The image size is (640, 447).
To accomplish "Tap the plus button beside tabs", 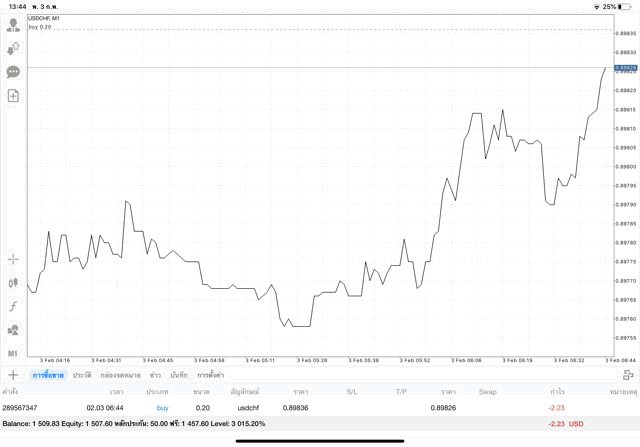I will (13, 375).
